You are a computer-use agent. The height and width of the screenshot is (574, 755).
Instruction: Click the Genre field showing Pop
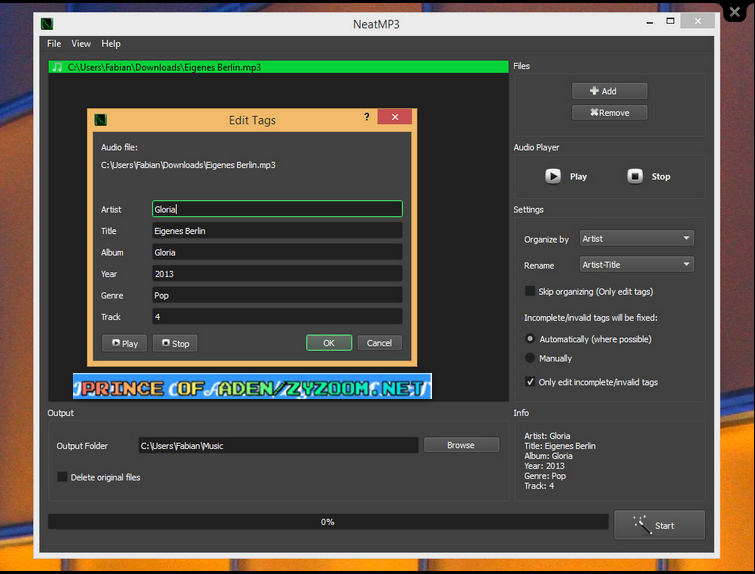coord(277,295)
